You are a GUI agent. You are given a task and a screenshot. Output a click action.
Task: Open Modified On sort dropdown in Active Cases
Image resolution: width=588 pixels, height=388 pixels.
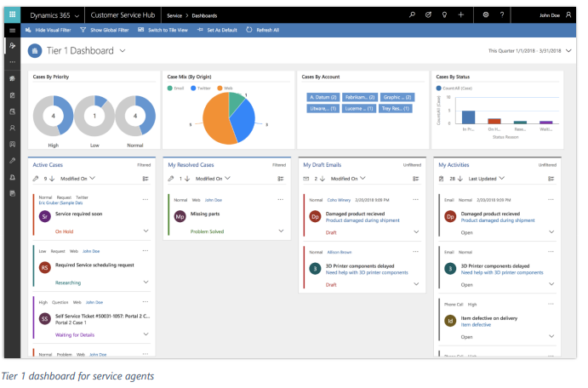[77, 179]
